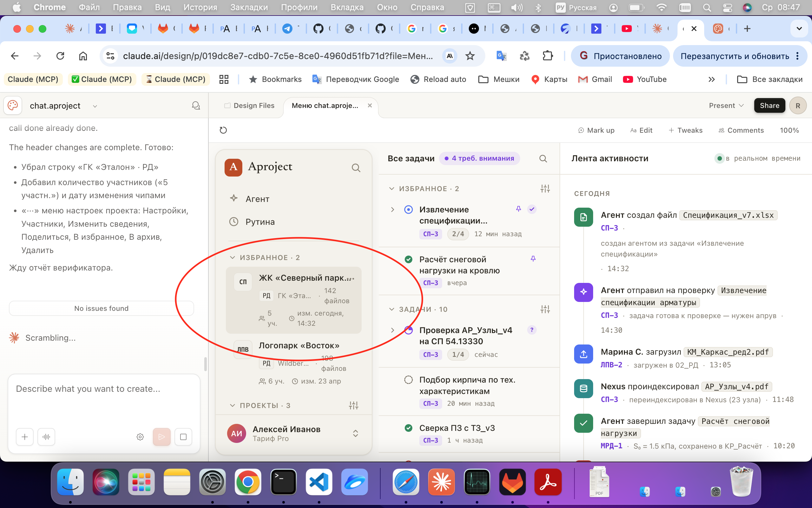This screenshot has height=508, width=812.
Task: Click the Edit button in toolbar
Action: point(641,130)
